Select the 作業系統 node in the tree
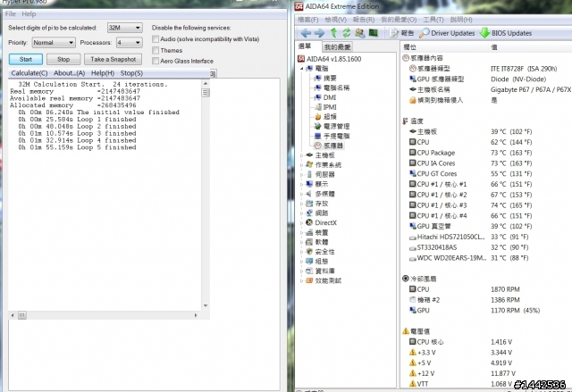The height and width of the screenshot is (392, 572). point(324,164)
